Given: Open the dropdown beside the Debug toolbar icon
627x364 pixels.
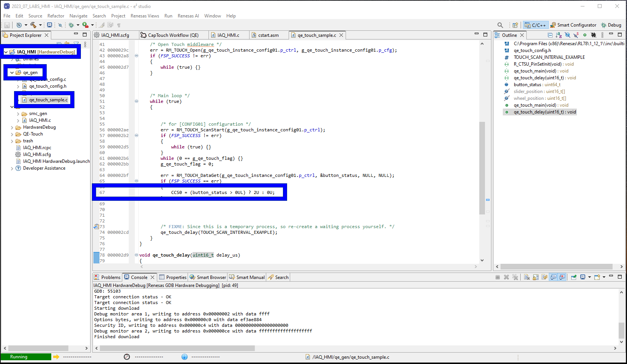Looking at the screenshot, I should point(78,25).
